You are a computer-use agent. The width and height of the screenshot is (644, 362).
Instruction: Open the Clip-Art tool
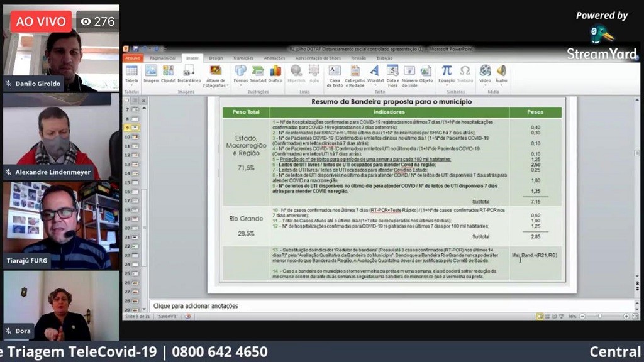[x=168, y=74]
